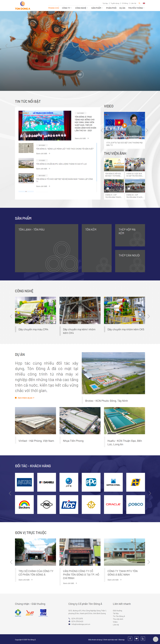
Task: Show the previous partner logos
Action: [x=10, y=493]
